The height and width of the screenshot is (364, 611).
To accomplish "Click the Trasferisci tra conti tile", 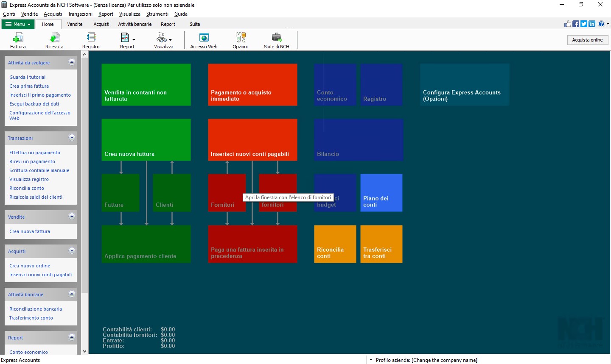I will coord(381,244).
